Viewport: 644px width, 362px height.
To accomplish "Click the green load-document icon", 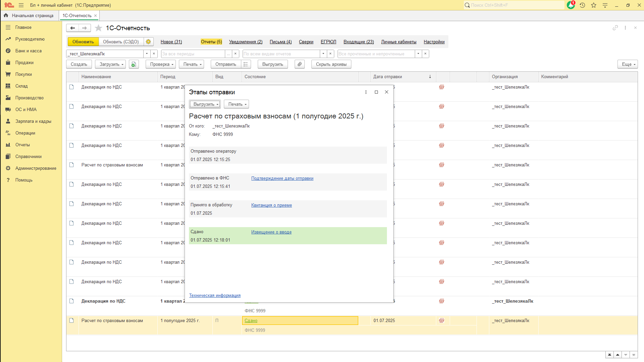I will (134, 64).
